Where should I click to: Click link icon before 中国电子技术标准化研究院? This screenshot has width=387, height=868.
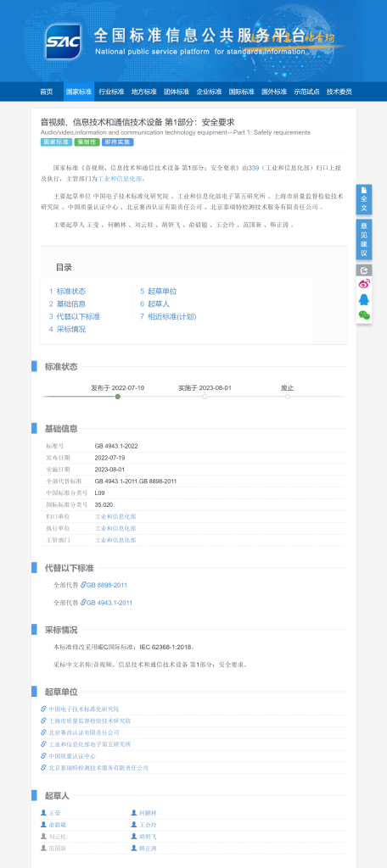pyautogui.click(x=43, y=709)
